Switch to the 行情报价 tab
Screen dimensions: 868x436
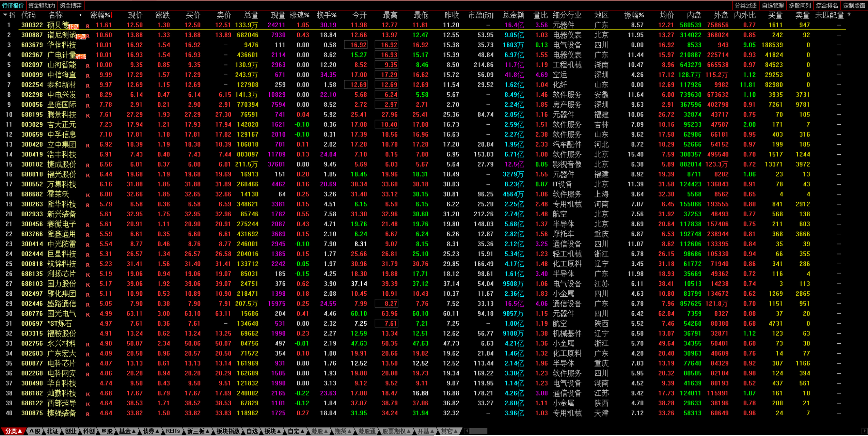coord(13,5)
